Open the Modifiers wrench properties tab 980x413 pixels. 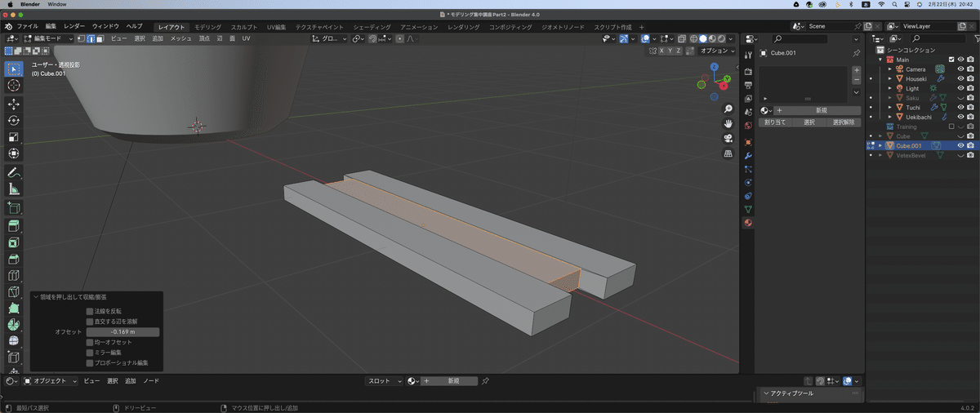click(748, 155)
